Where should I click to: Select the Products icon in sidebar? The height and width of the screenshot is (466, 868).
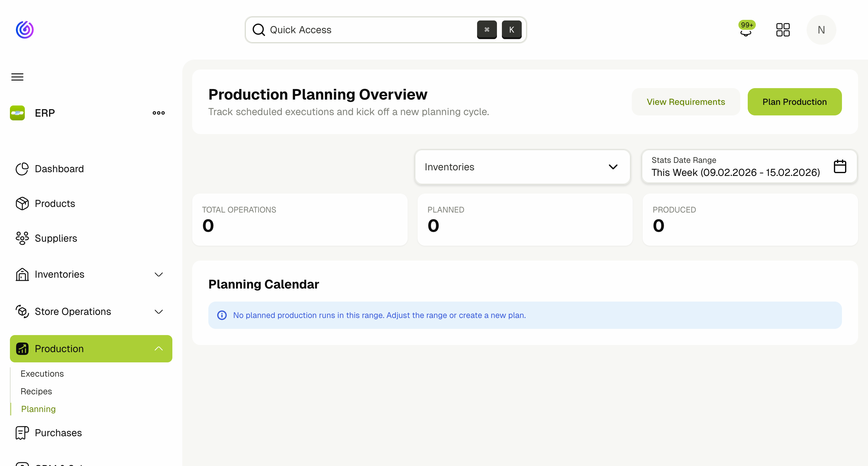[x=22, y=203]
